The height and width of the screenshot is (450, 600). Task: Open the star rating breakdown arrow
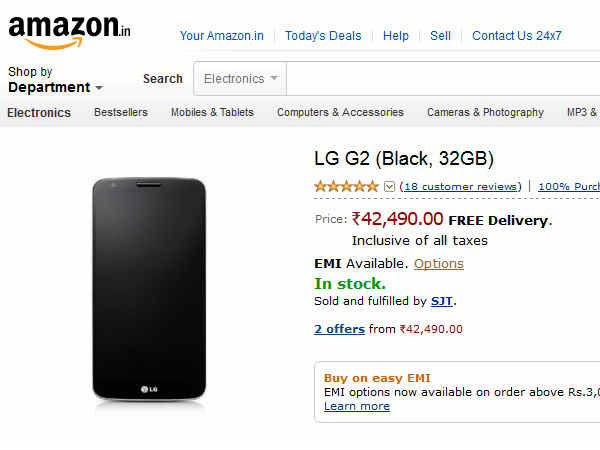coord(390,186)
